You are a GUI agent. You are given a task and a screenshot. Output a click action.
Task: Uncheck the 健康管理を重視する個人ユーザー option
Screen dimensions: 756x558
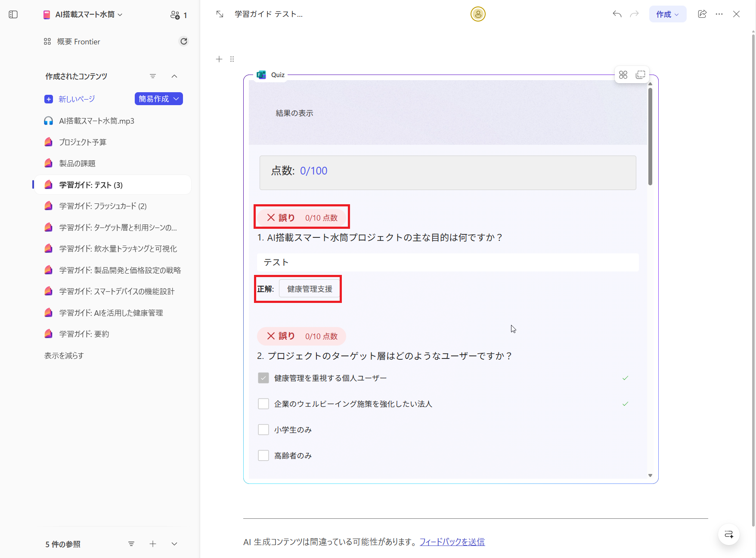(x=263, y=377)
